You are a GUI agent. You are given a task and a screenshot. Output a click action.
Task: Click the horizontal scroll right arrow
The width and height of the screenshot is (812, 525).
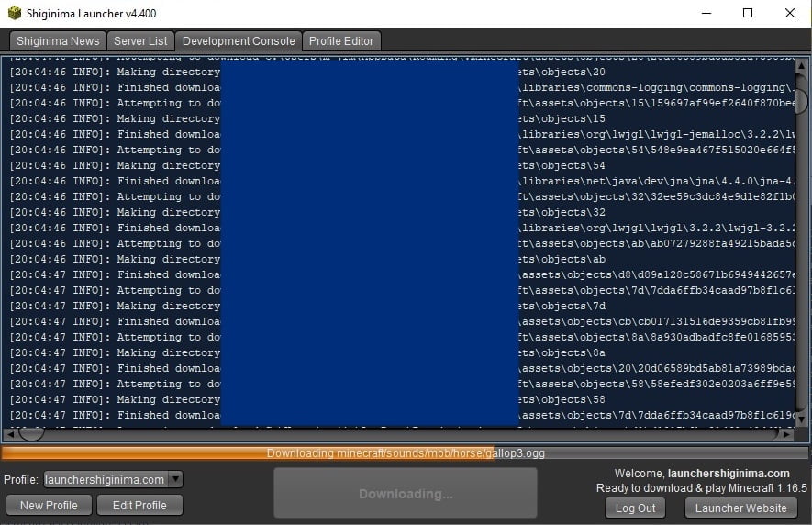click(786, 434)
